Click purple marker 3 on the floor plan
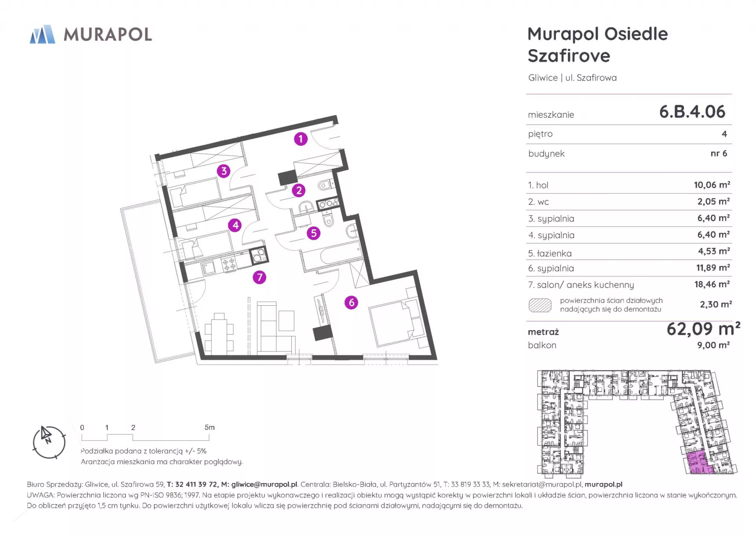 224,171
